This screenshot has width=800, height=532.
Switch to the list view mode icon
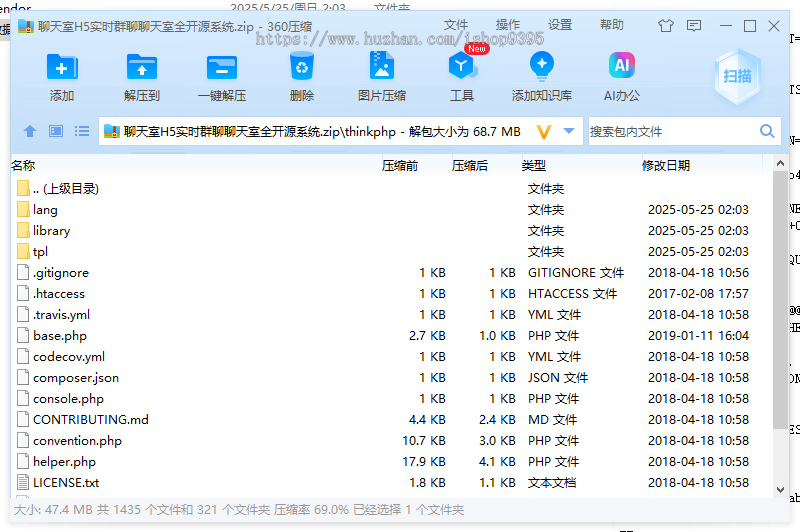click(82, 132)
